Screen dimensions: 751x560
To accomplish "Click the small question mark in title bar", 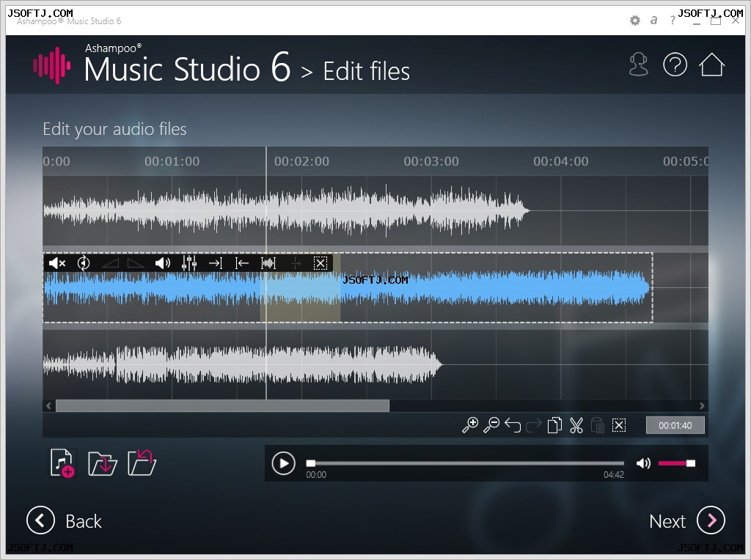I will [x=673, y=21].
